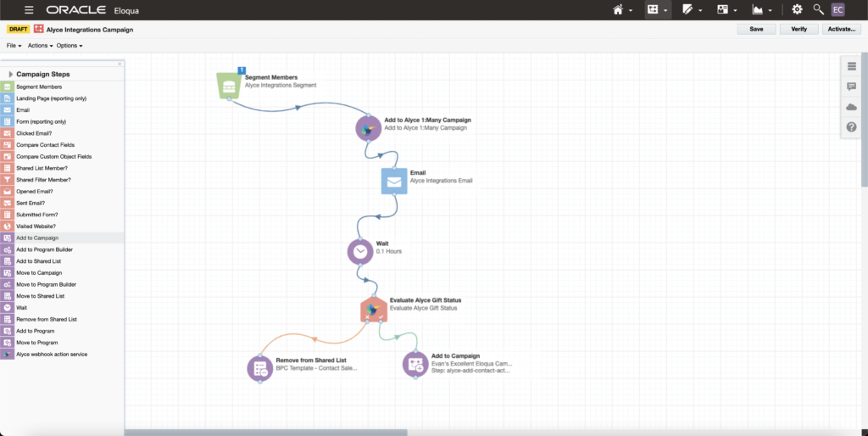868x436 pixels.
Task: Collapse the Campaign Steps section triangle
Action: pyautogui.click(x=10, y=75)
